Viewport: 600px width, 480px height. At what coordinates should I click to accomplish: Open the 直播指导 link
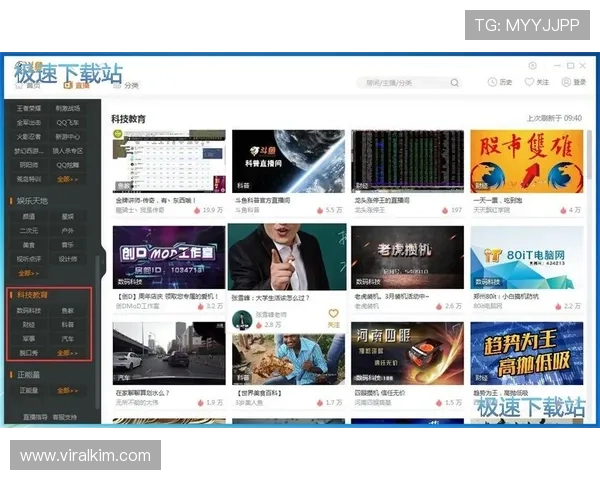35,417
